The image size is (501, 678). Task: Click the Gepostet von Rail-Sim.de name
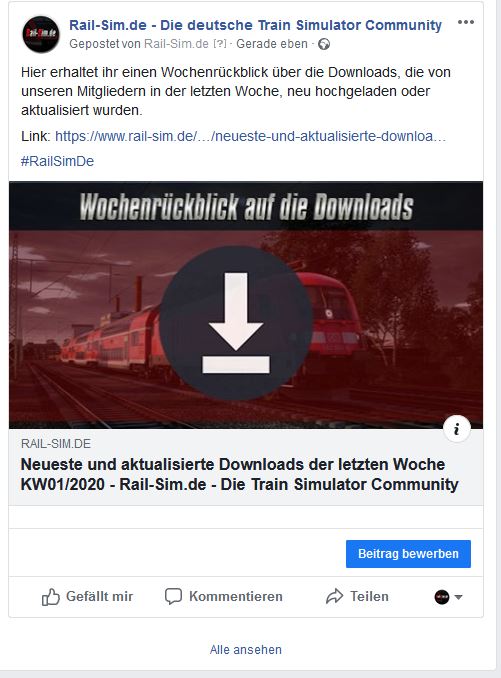pyautogui.click(x=176, y=44)
